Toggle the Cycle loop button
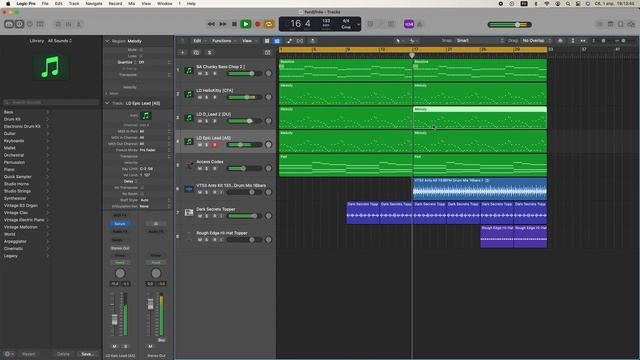The height and width of the screenshot is (360, 640). [269, 24]
